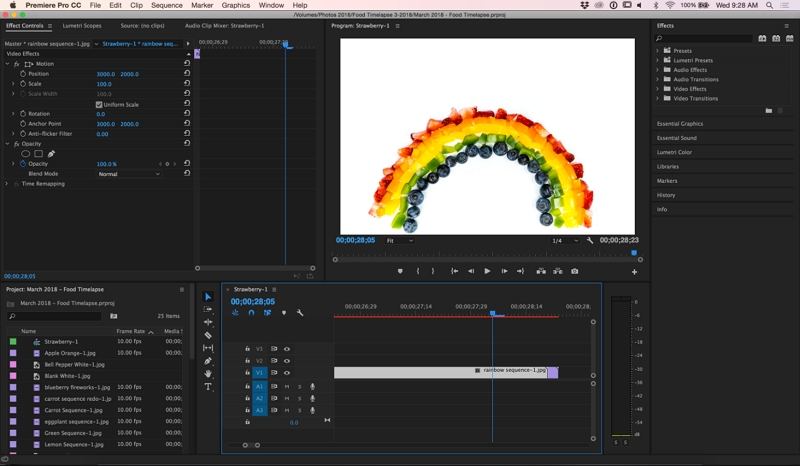Click the Extract button in Program Monitor

coord(558,272)
